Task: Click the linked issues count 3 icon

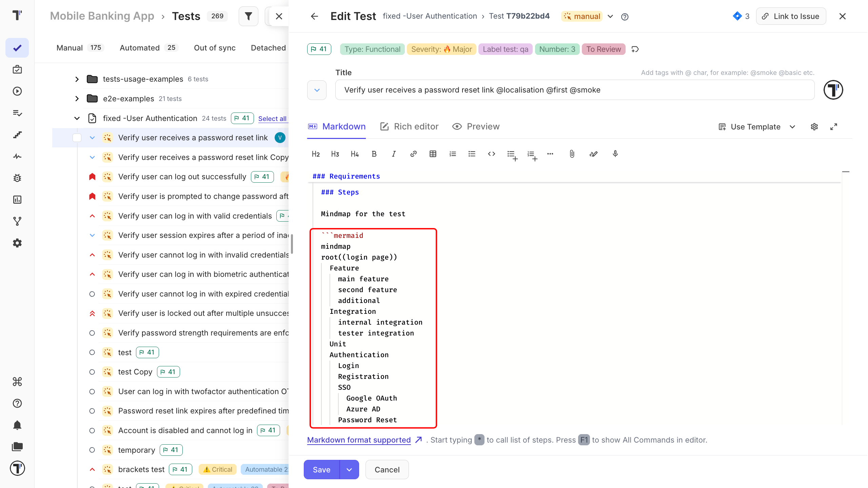Action: 741,16
